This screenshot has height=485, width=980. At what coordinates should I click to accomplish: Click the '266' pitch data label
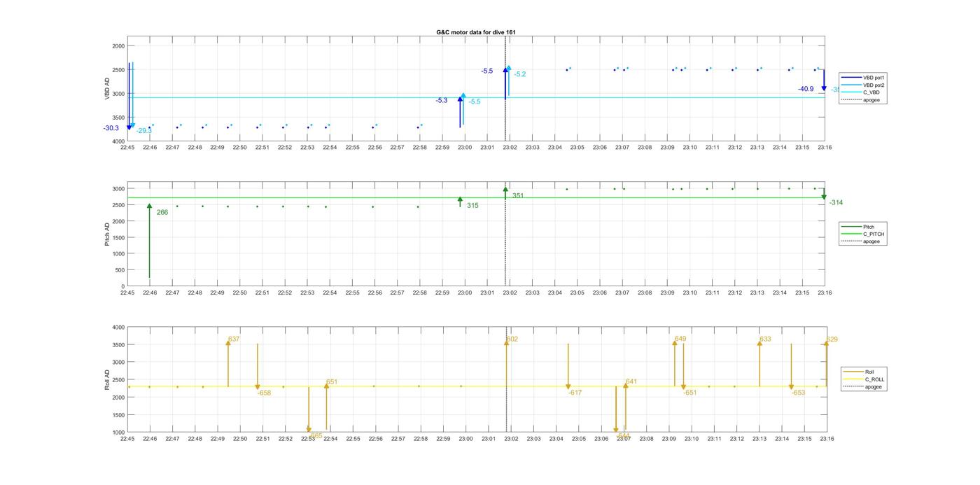coord(162,212)
